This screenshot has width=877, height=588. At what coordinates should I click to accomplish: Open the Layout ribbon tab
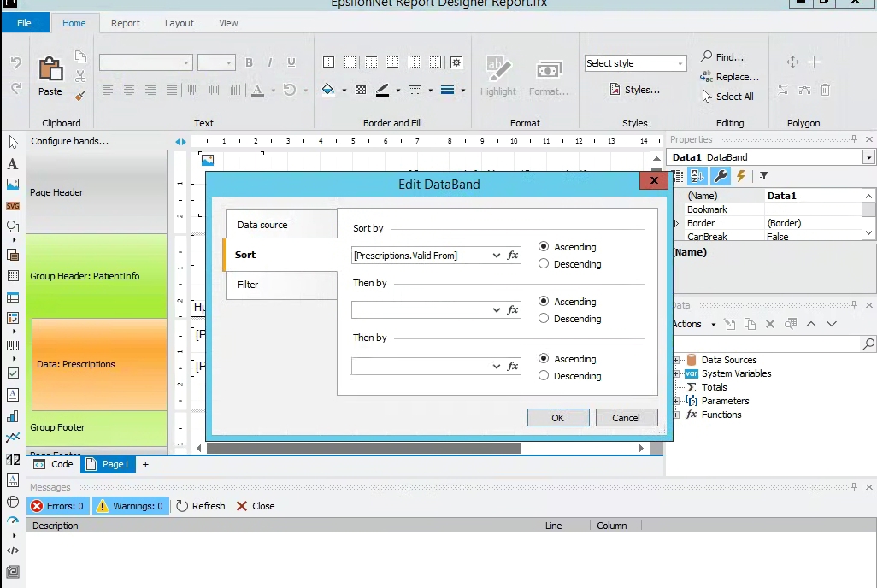[x=180, y=23]
